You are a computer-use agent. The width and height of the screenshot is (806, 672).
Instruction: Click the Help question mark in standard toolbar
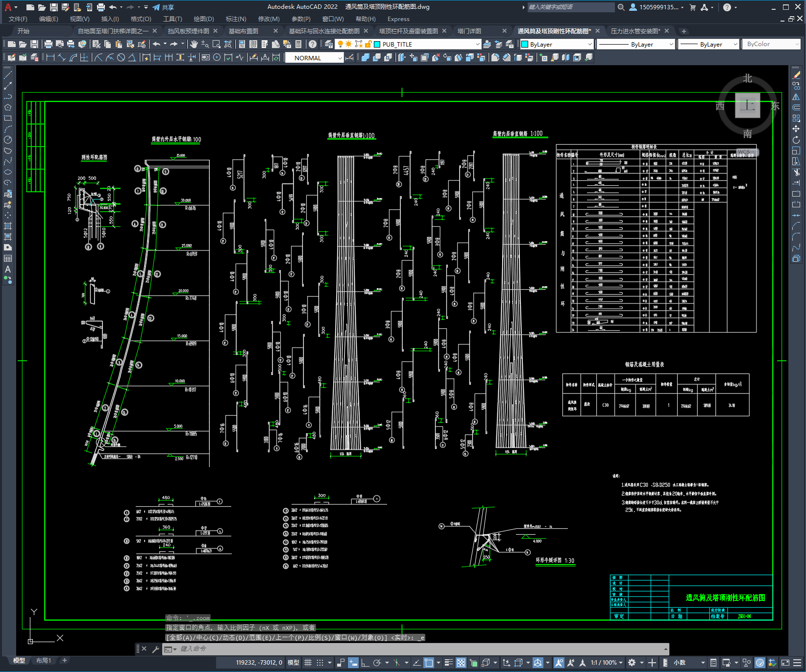click(313, 44)
